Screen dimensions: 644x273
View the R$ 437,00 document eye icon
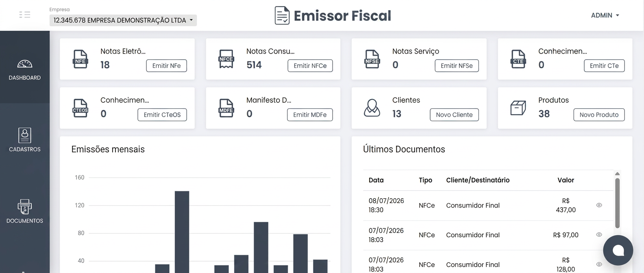[x=599, y=205]
